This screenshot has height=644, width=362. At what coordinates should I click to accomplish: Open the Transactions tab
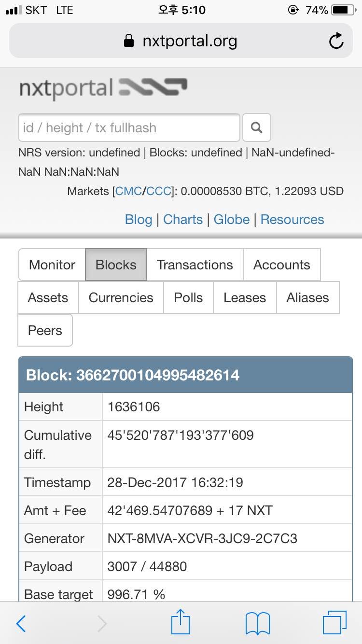click(195, 265)
